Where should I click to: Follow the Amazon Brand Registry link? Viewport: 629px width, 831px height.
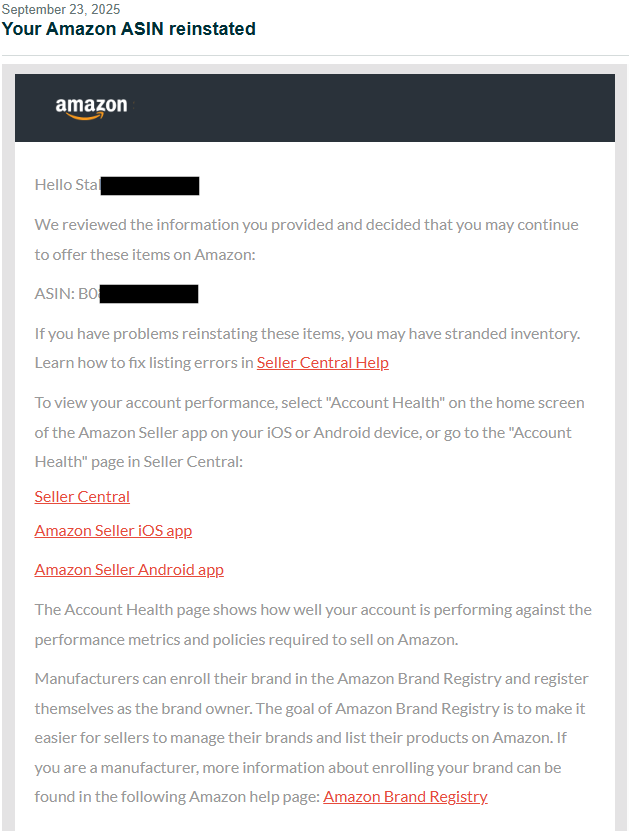tap(405, 797)
